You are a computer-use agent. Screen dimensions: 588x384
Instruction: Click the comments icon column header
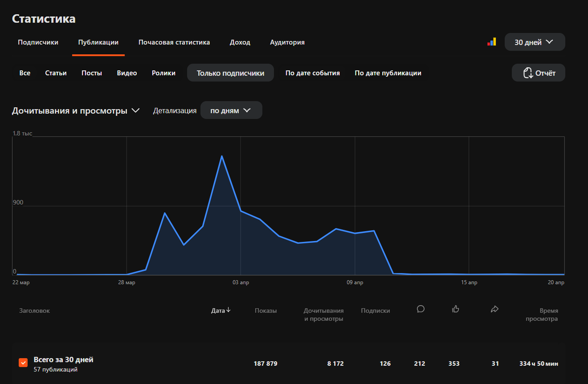point(420,309)
